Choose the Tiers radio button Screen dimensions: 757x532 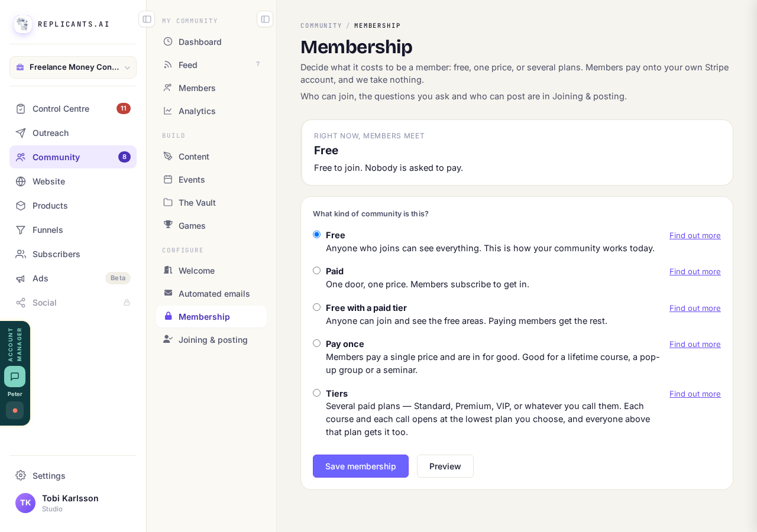[x=317, y=393]
